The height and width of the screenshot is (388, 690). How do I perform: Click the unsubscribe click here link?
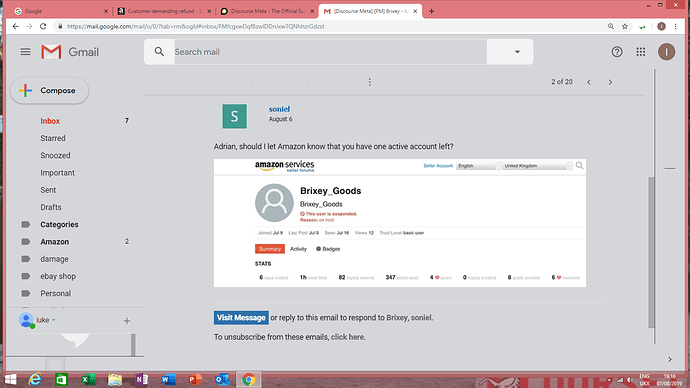pos(348,337)
